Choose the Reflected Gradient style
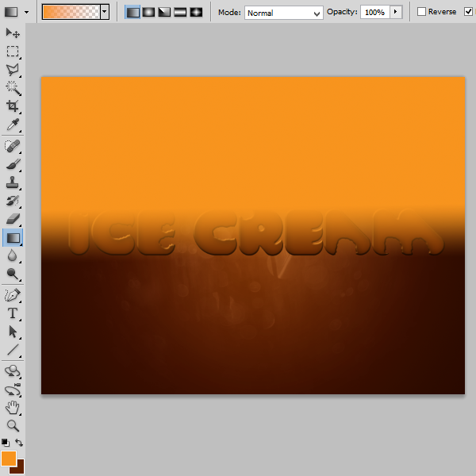 click(x=180, y=12)
